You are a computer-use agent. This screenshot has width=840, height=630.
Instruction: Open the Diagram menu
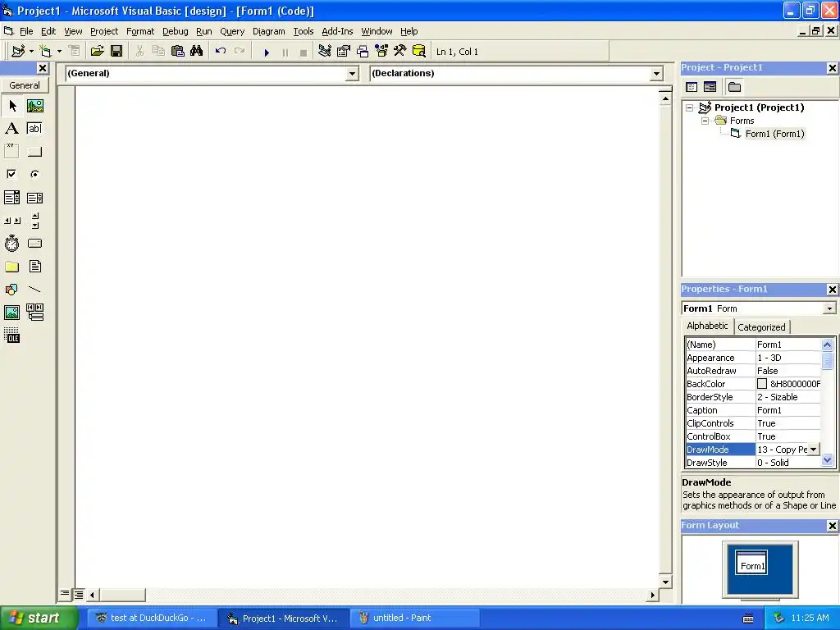[x=268, y=31]
